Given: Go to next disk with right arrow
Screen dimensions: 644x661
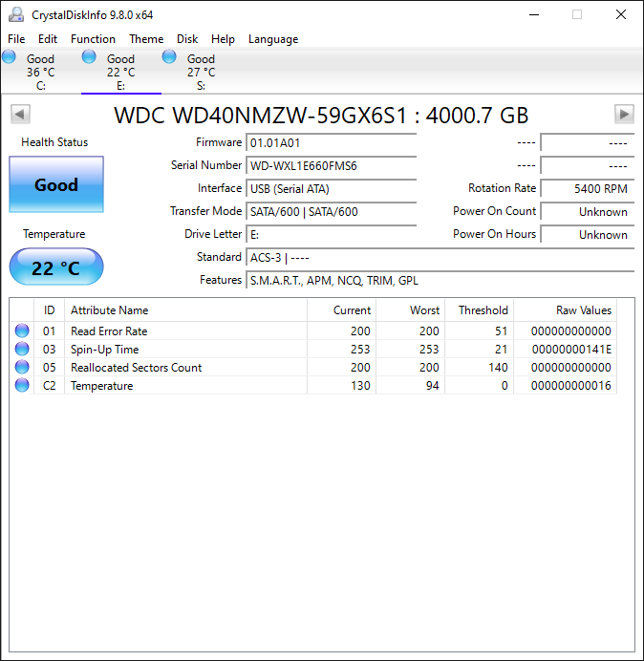Looking at the screenshot, I should (x=624, y=114).
